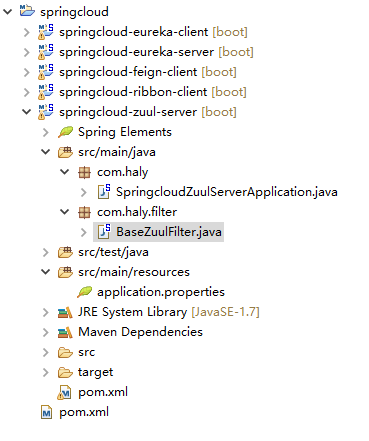Collapse the com.haly.filter package
Viewport: 369px width, 441px height.
point(65,212)
